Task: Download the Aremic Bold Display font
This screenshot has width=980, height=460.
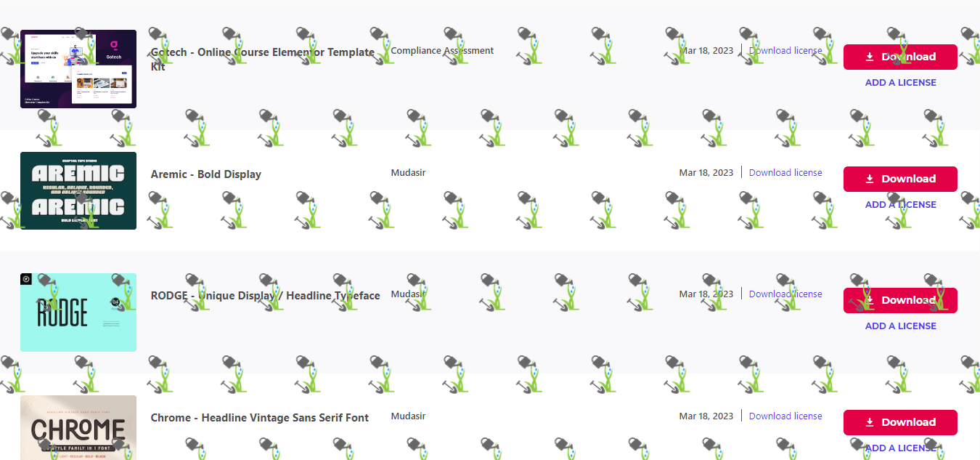Action: 900,179
